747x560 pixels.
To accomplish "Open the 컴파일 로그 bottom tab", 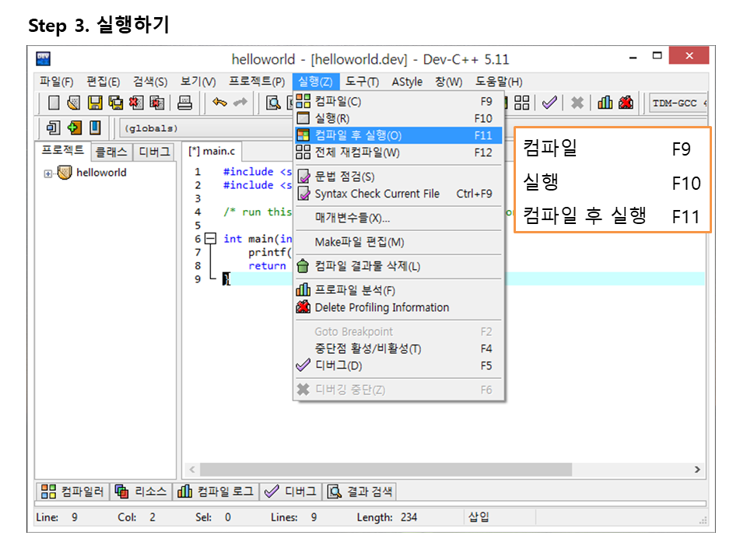I will pyautogui.click(x=216, y=492).
